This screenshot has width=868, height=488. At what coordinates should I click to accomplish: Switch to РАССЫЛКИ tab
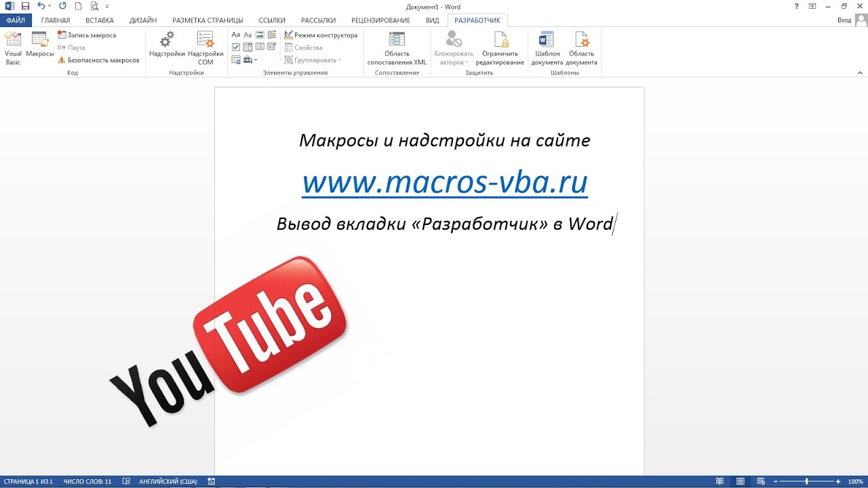[x=318, y=20]
